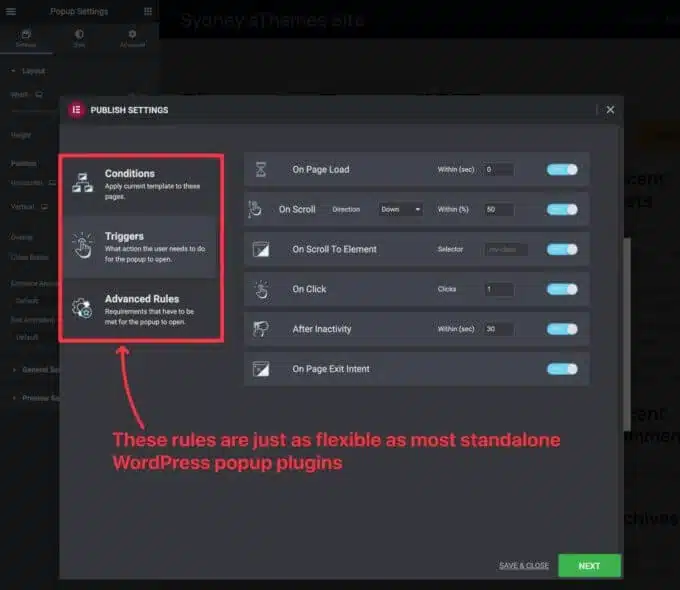The width and height of the screenshot is (680, 590).
Task: Click the responsive device icon next to Width
Action: (x=39, y=95)
